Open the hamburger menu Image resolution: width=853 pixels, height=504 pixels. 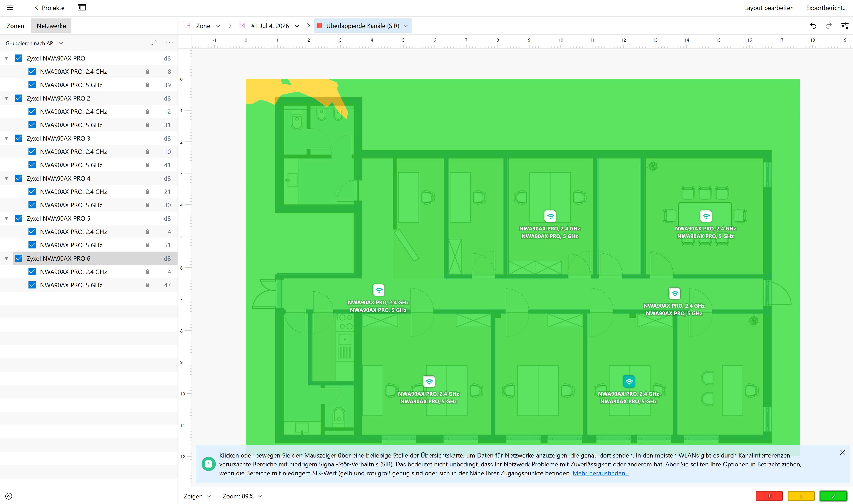point(10,8)
